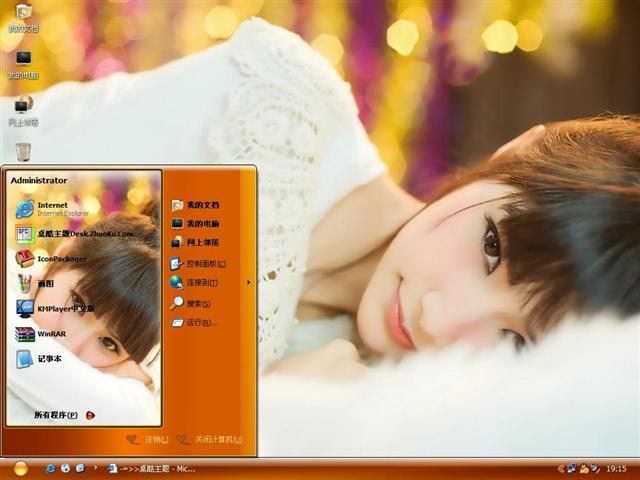Open 画图 (Paint) program
Screen dimensions: 640x480
[45, 284]
